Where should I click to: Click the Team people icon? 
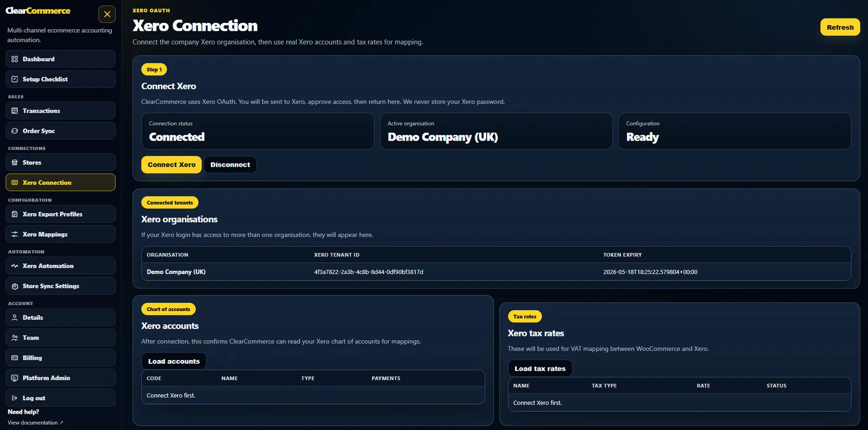click(15, 338)
